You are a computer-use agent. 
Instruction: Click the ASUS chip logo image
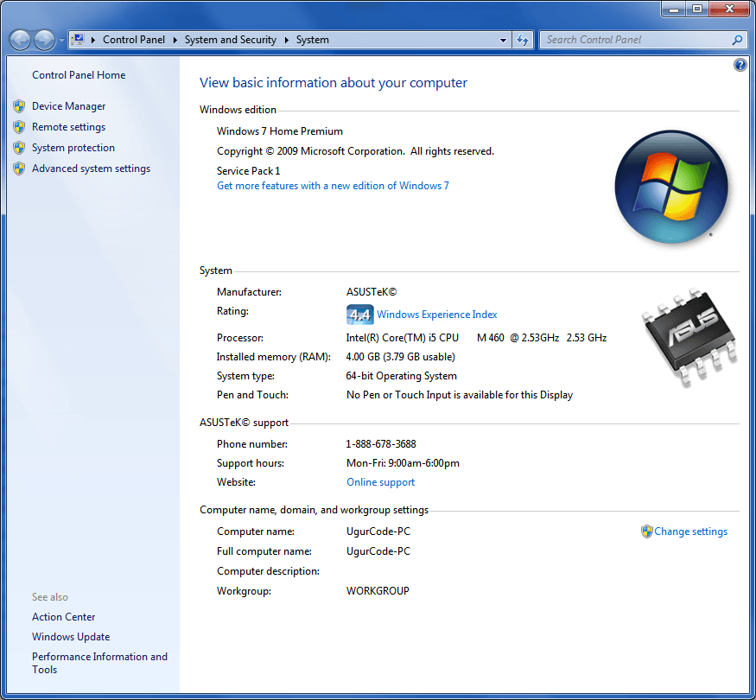[x=689, y=337]
